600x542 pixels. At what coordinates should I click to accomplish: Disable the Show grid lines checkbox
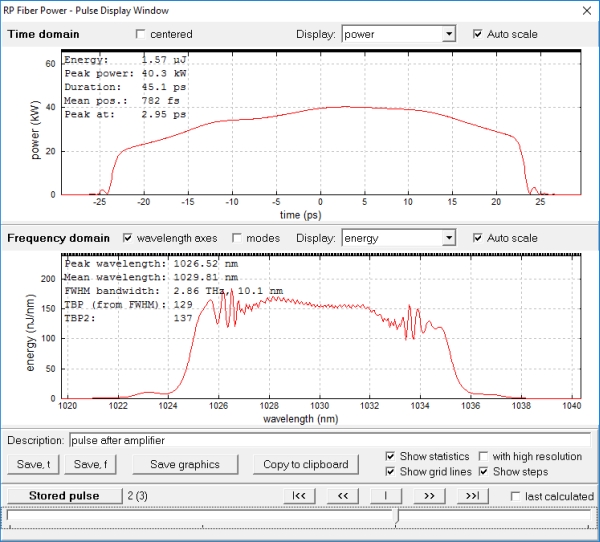(x=391, y=472)
